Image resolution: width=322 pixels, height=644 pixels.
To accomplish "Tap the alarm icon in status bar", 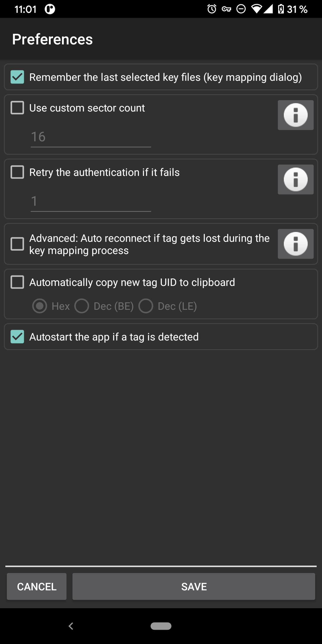I will tap(212, 9).
